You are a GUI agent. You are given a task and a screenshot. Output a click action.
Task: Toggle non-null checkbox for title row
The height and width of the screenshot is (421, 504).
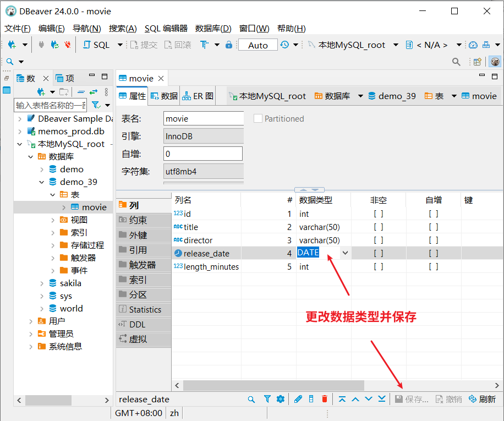point(379,227)
